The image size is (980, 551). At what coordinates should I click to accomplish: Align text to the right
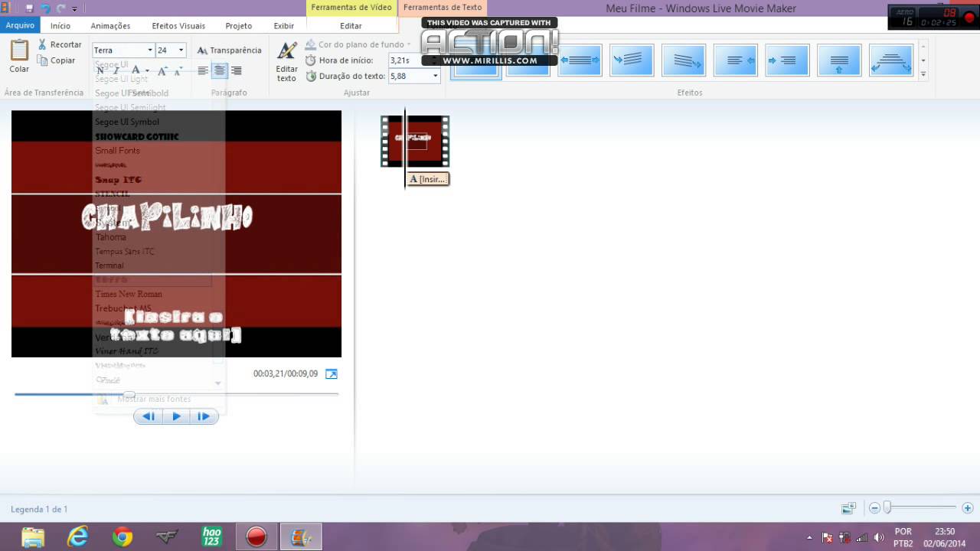[x=237, y=70]
